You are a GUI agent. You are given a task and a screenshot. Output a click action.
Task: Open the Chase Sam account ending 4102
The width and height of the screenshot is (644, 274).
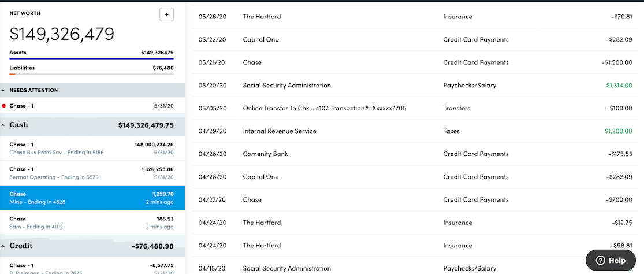point(92,222)
